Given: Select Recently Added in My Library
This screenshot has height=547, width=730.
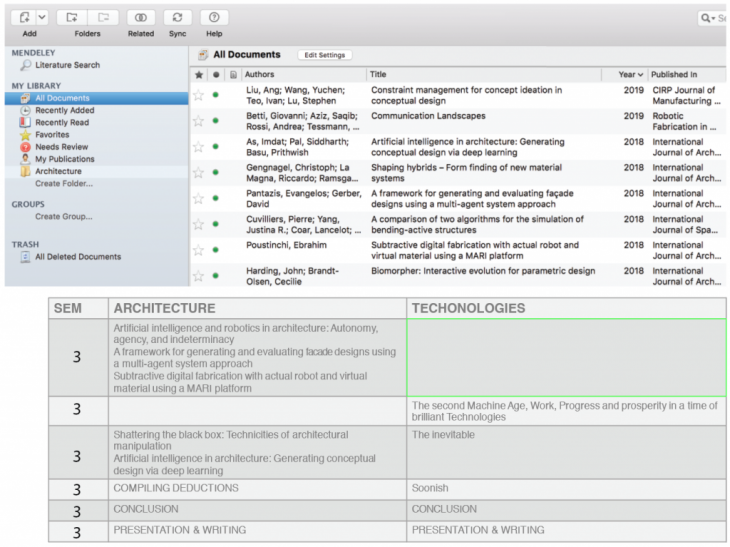Looking at the screenshot, I should pyautogui.click(x=64, y=110).
